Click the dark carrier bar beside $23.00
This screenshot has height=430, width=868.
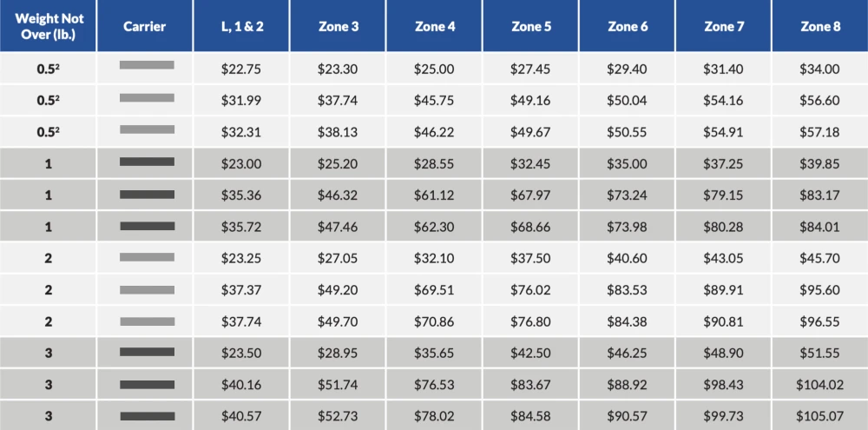click(147, 162)
